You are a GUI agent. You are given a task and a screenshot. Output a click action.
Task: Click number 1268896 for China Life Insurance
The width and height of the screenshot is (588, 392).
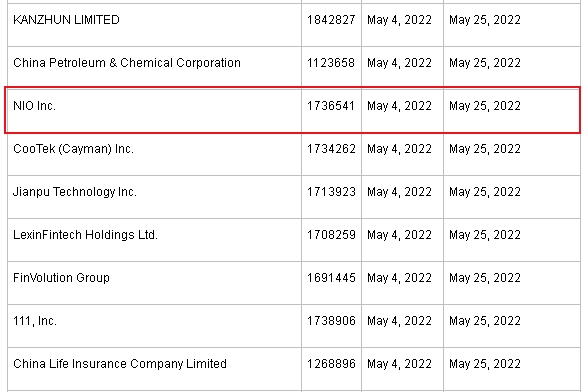331,364
